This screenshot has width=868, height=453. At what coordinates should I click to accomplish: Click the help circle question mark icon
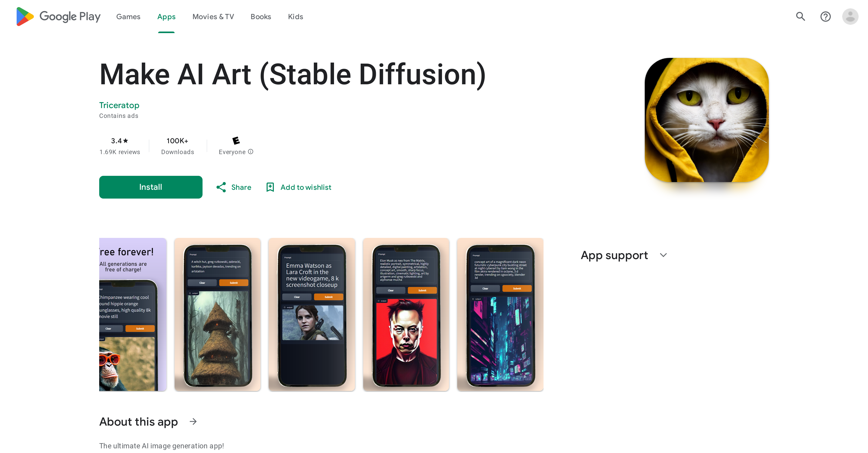[x=826, y=17]
